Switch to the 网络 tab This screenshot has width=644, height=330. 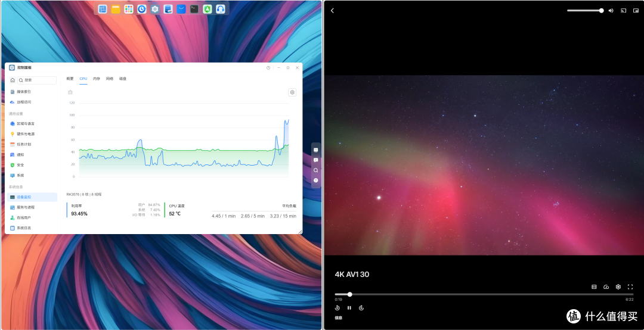(110, 79)
